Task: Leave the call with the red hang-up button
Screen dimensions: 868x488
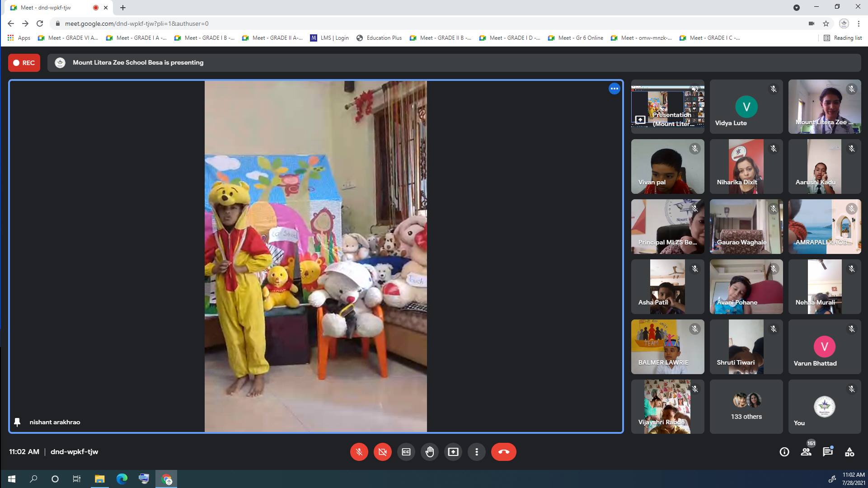Action: pos(504,452)
